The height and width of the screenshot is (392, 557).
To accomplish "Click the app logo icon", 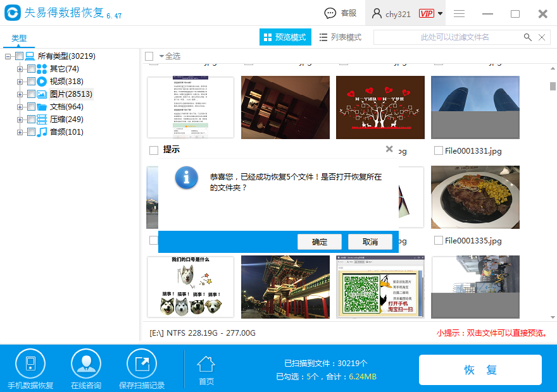I will pos(13,13).
